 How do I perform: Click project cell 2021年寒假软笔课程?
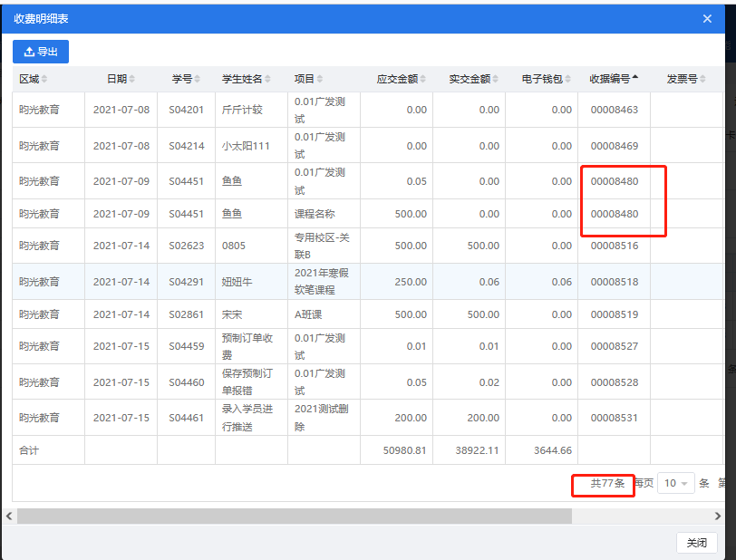click(322, 281)
